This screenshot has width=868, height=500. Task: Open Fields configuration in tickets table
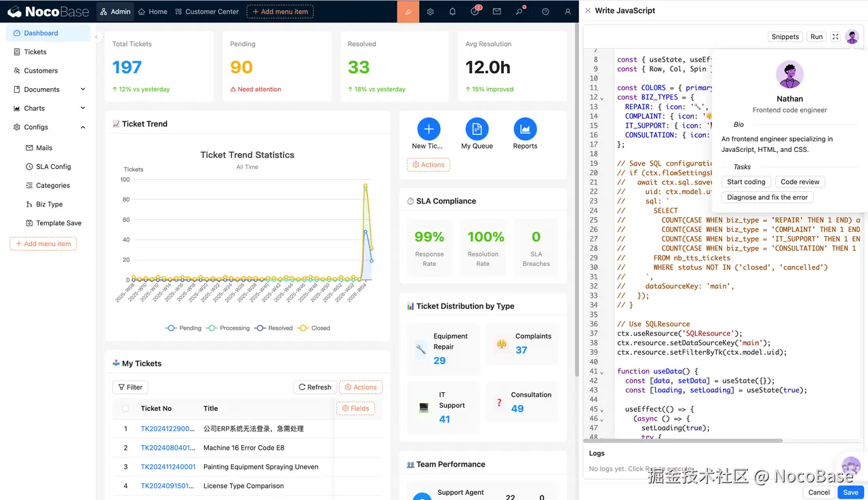355,408
